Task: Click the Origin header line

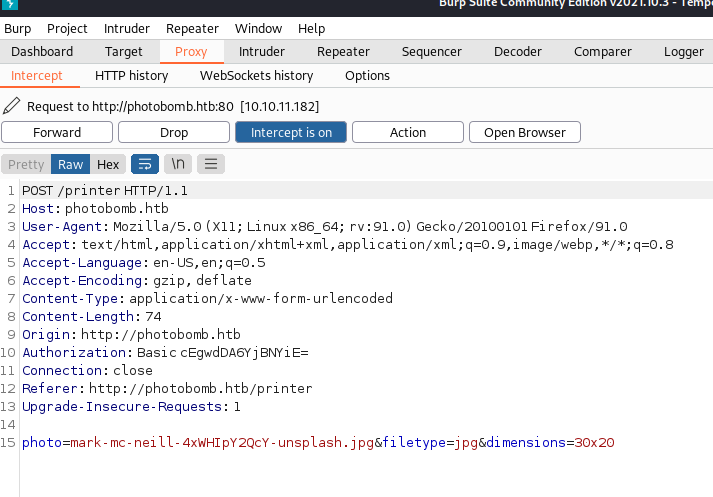Action: [131, 334]
